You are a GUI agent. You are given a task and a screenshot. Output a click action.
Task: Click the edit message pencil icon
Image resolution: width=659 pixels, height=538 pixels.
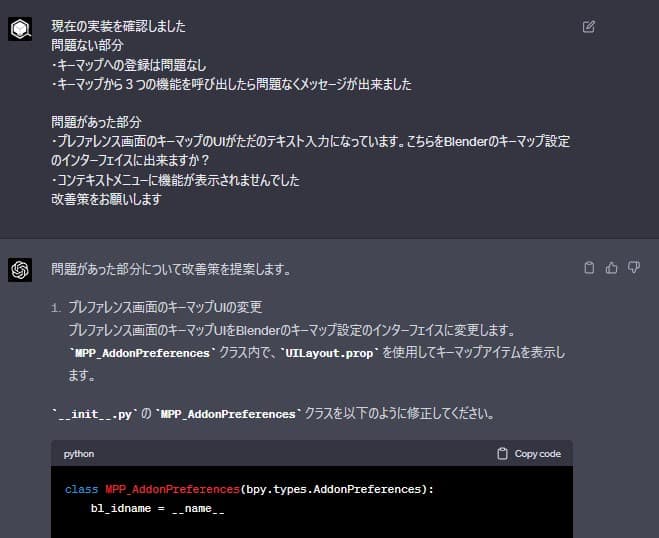point(588,26)
